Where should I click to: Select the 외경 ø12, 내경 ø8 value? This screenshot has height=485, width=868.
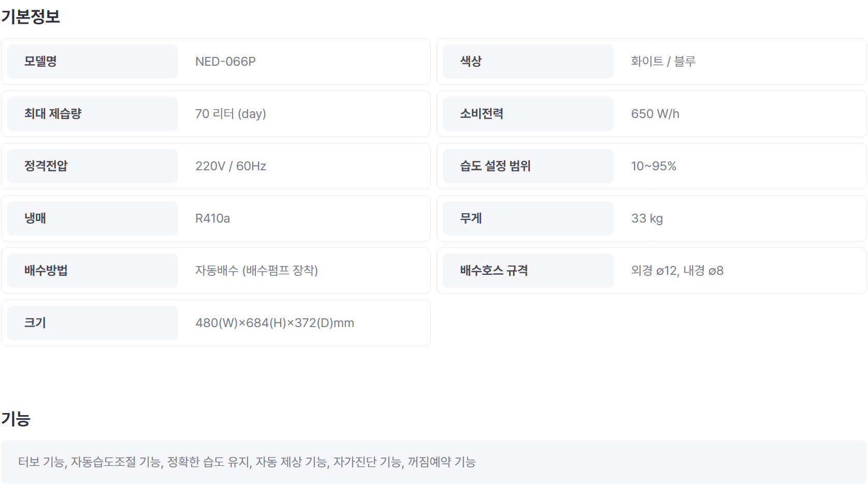[x=677, y=271]
